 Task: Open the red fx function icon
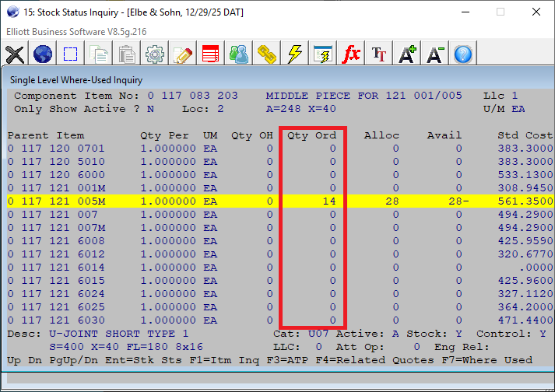[x=351, y=54]
